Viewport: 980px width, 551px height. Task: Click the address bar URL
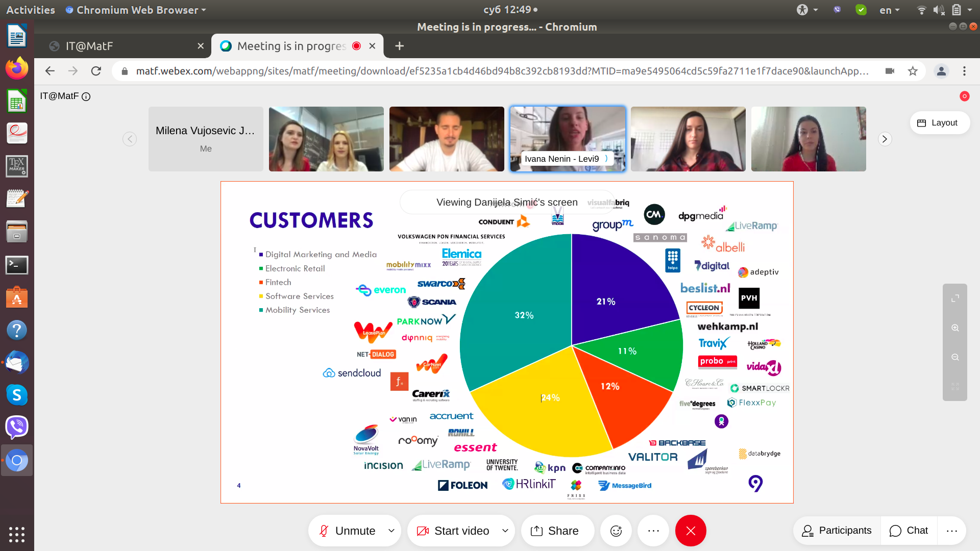(502, 71)
